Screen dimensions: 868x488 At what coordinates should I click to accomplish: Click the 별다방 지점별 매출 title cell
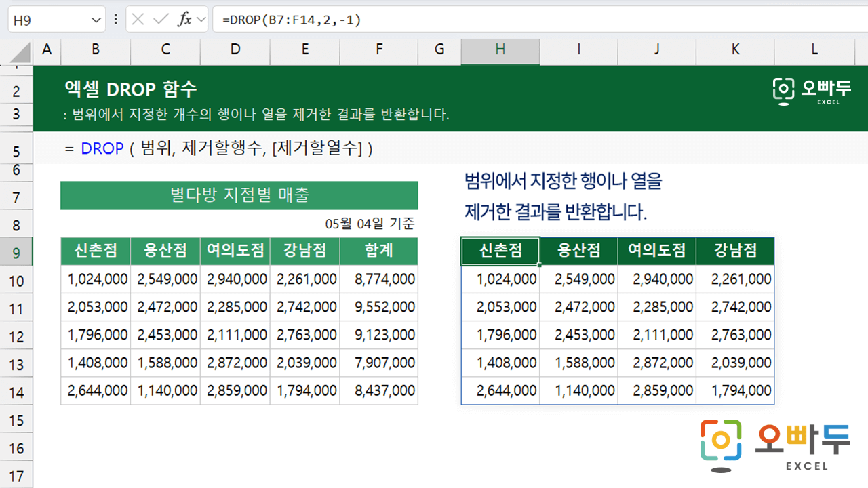point(239,196)
